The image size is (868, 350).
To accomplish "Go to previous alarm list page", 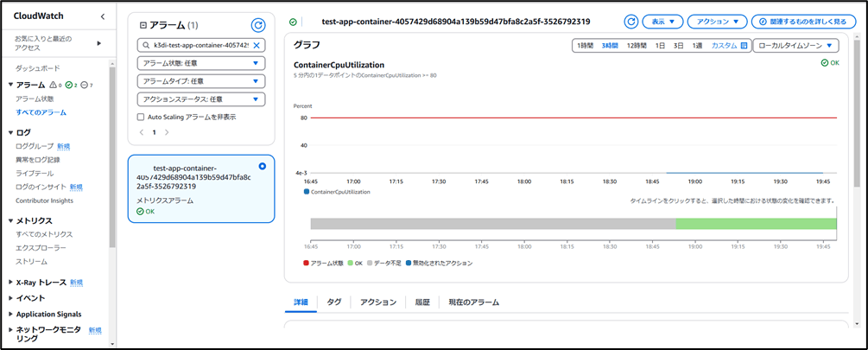I will tap(141, 132).
